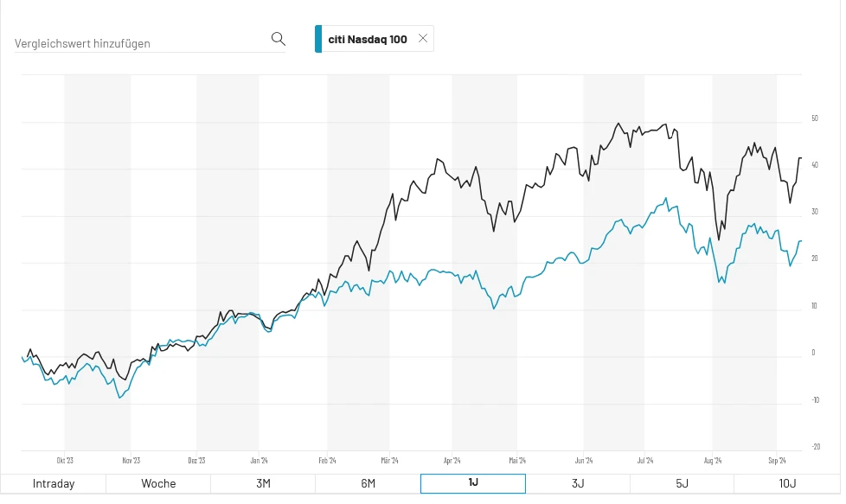Open the 3M chart view
The width and height of the screenshot is (846, 504).
coord(263,483)
